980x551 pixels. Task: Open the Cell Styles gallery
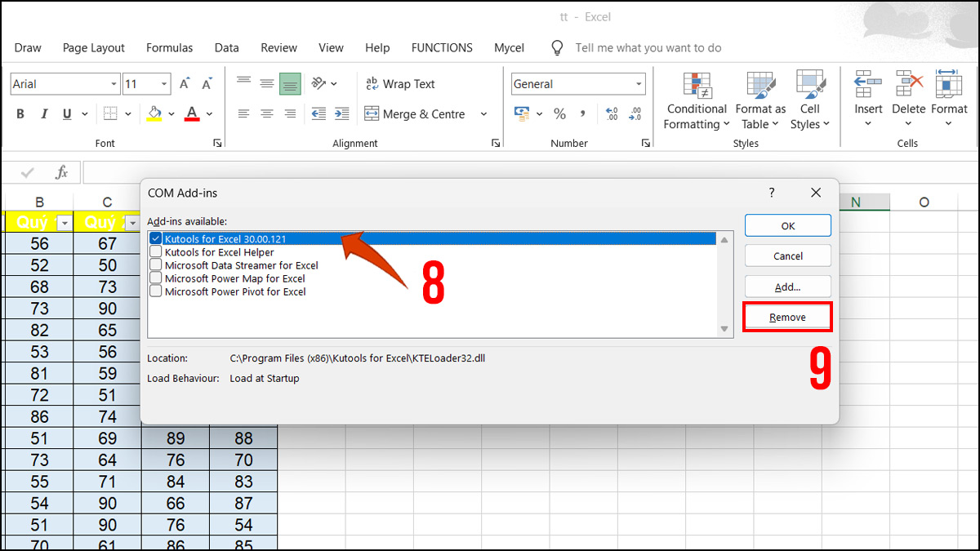click(809, 102)
